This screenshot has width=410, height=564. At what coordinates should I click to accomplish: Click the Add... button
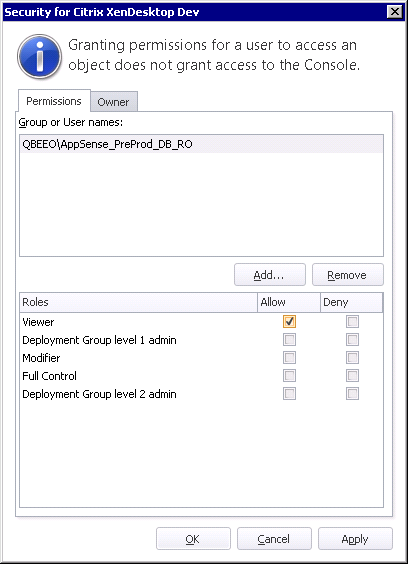(x=270, y=275)
